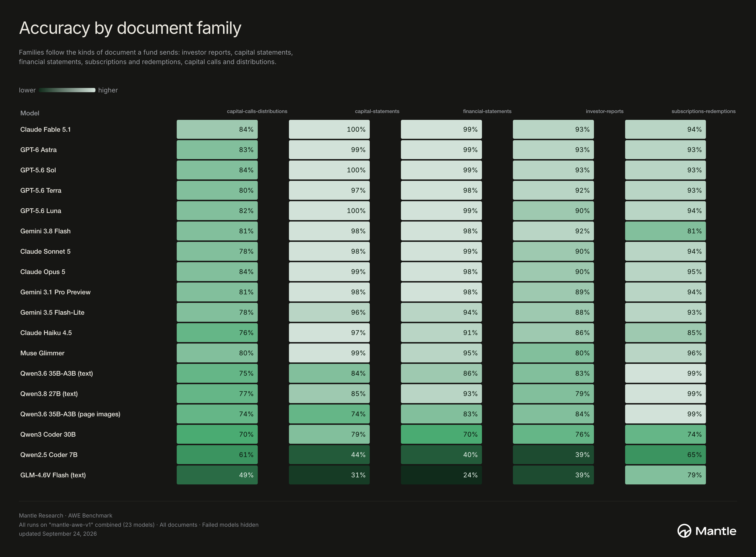The height and width of the screenshot is (557, 756).
Task: Click the updated September 24, 2026 text
Action: pyautogui.click(x=58, y=534)
